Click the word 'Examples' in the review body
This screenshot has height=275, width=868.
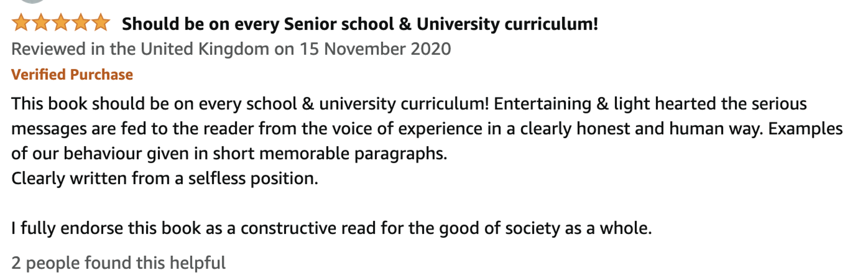click(805, 129)
